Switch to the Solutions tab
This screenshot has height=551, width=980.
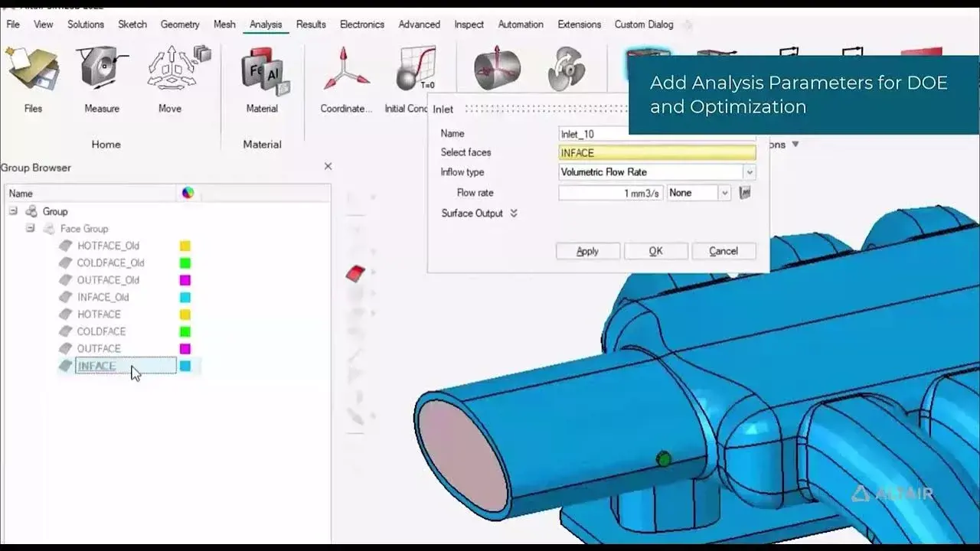coord(86,24)
